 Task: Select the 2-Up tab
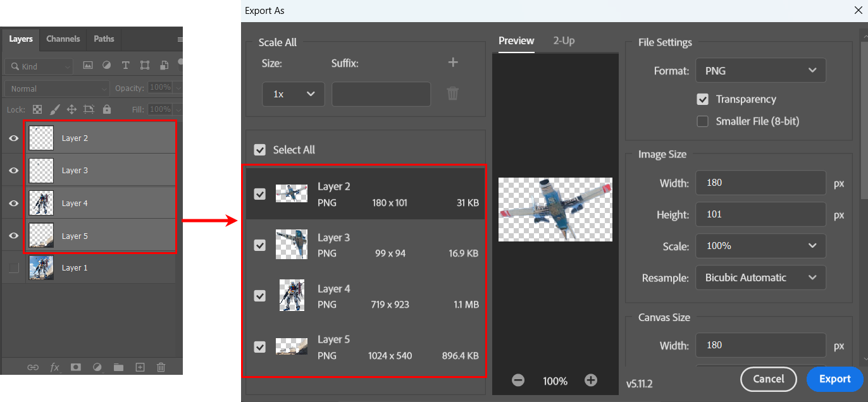click(564, 40)
